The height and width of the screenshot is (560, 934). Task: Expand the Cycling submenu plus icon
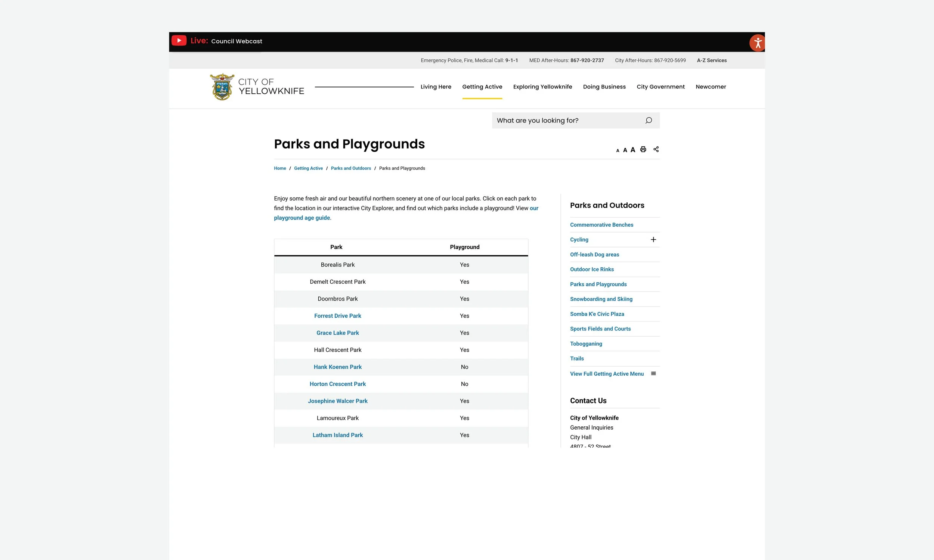pyautogui.click(x=653, y=240)
